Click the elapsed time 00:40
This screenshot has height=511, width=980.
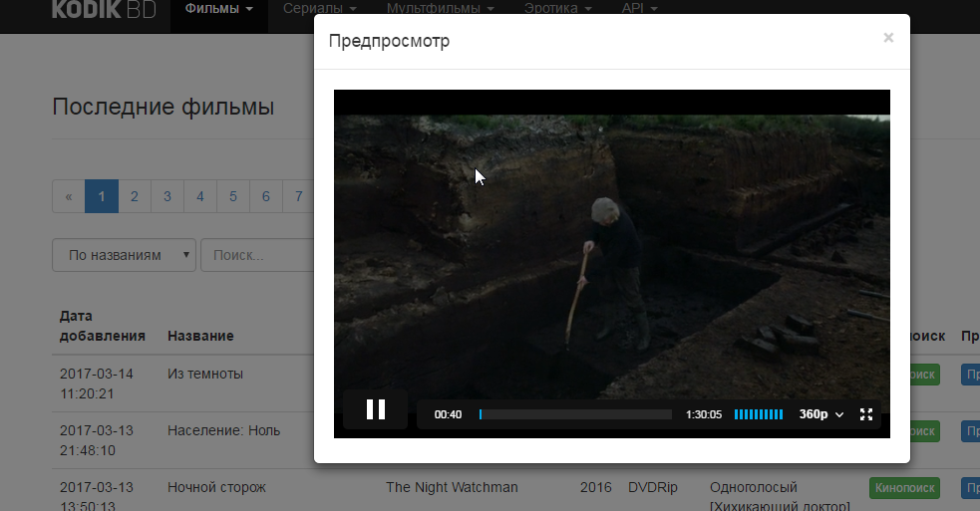[448, 414]
